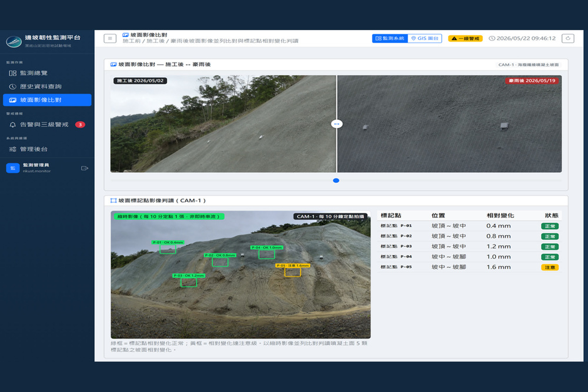Click the bell icon for 告警與三級警戒
Image resolution: width=588 pixels, height=392 pixels.
click(x=13, y=125)
